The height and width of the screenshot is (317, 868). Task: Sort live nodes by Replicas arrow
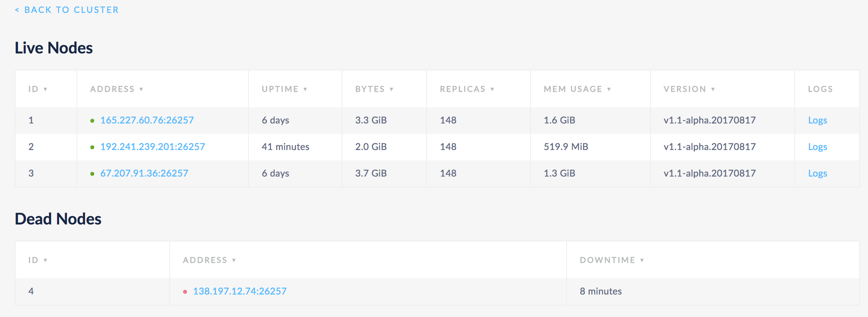coord(492,89)
